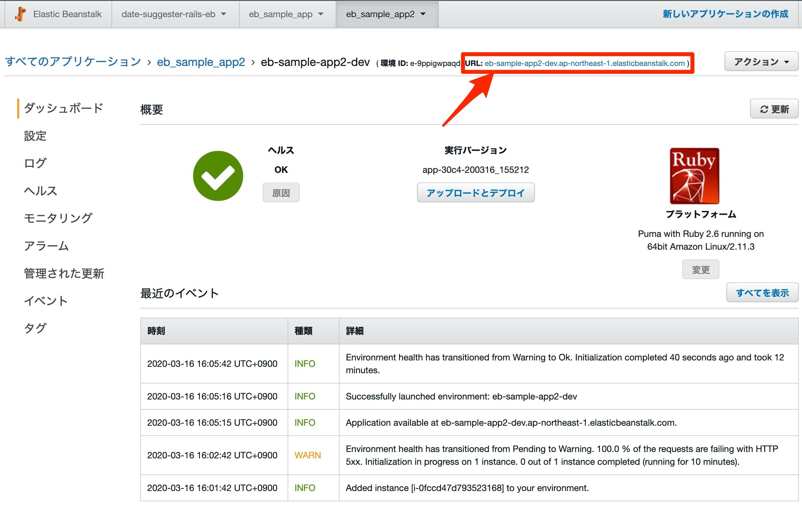Expand the eb_sample_app dropdown
This screenshot has width=802, height=532.
(287, 14)
